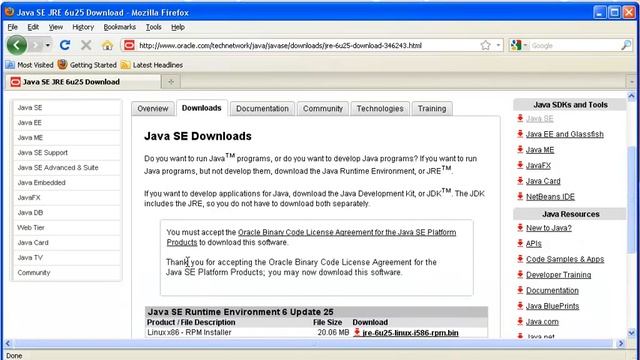The height and width of the screenshot is (360, 640).
Task: Reload the current page
Action: click(65, 45)
